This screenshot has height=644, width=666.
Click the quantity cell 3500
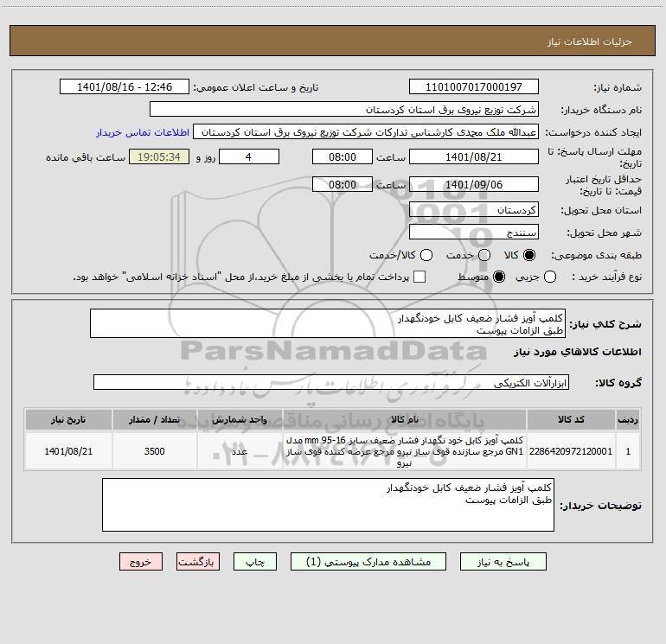point(155,451)
